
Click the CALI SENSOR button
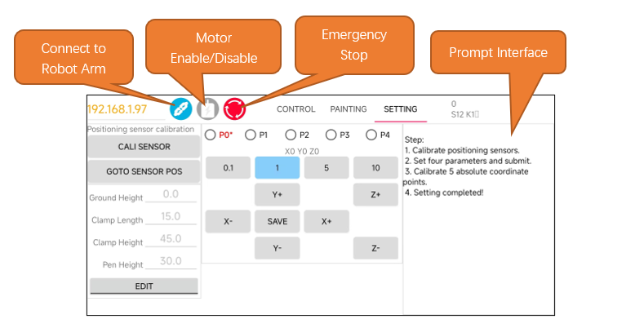[144, 147]
